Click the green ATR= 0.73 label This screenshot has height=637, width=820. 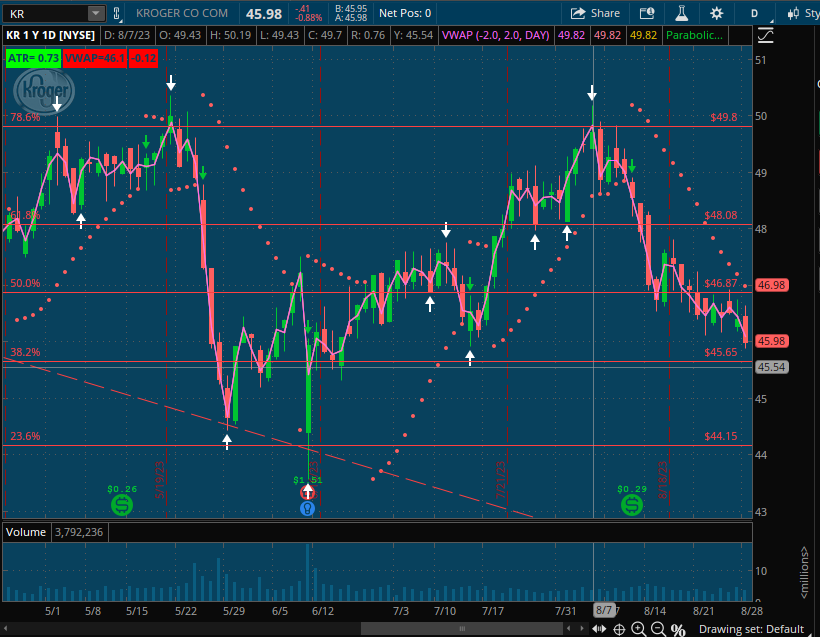[x=33, y=58]
